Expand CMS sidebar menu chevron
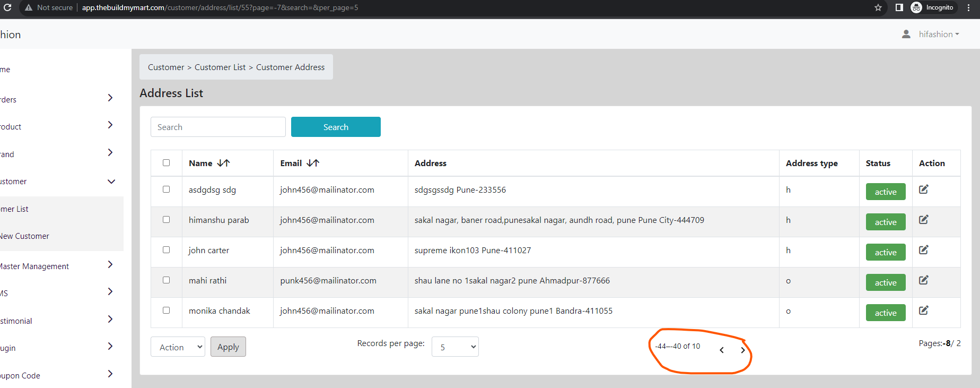The height and width of the screenshot is (388, 980). [x=110, y=291]
